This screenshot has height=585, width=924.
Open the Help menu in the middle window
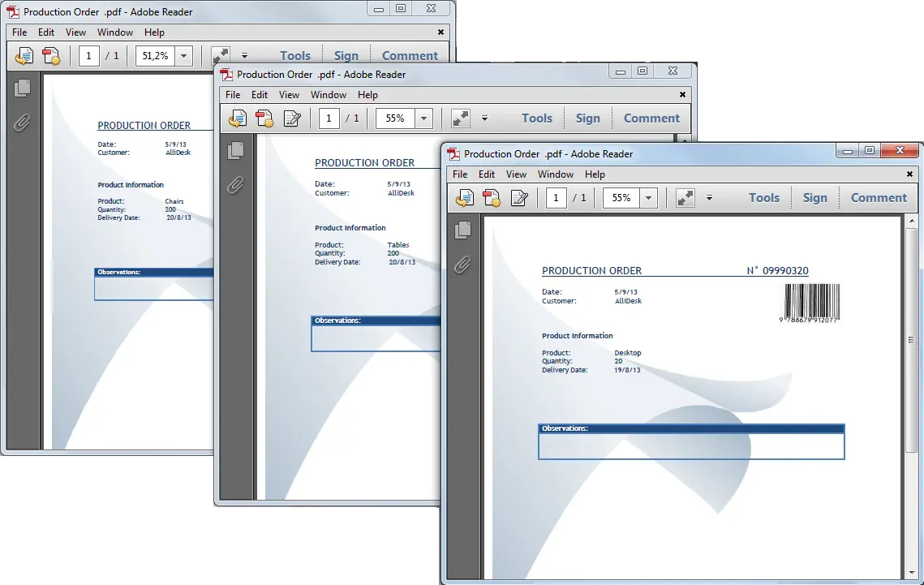[x=367, y=95]
